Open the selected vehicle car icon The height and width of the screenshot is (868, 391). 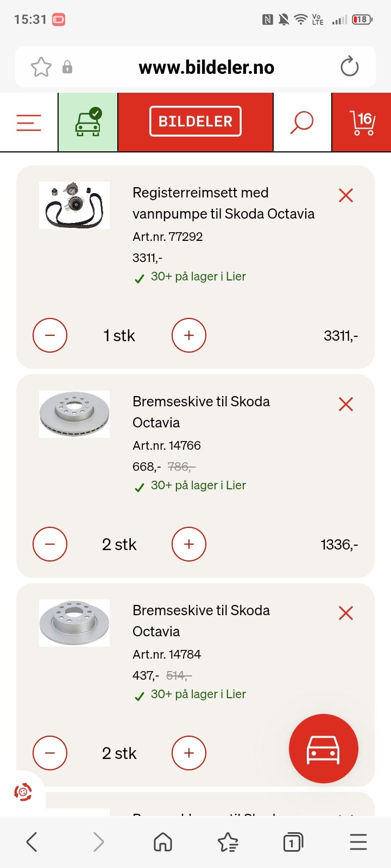pyautogui.click(x=87, y=123)
